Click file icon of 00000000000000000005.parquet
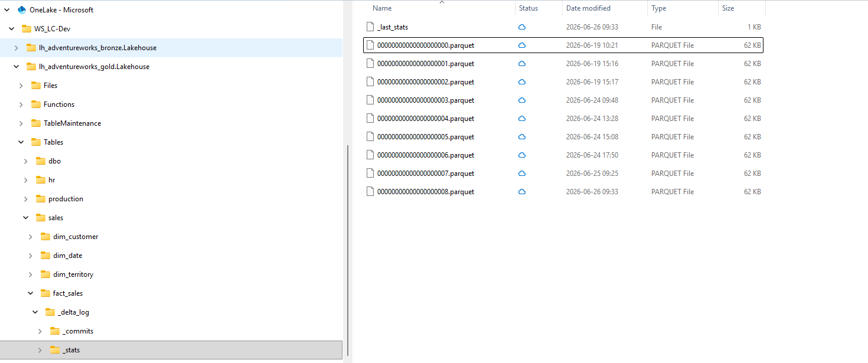Viewport: 868px width, 363px height. [x=370, y=137]
